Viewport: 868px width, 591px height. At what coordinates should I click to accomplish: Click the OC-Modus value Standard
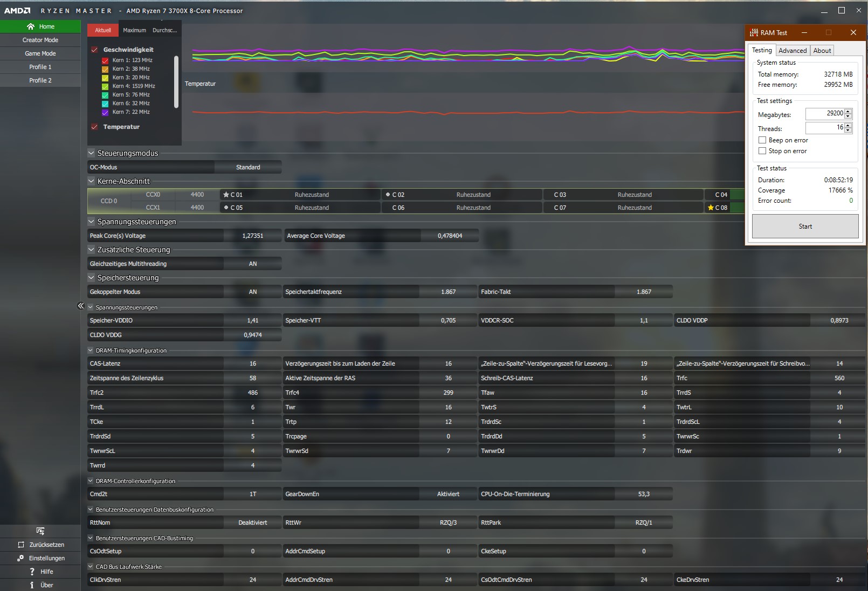click(248, 167)
